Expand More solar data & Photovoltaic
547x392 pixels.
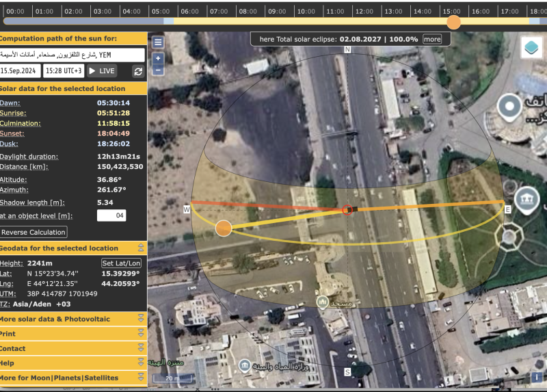tap(141, 319)
